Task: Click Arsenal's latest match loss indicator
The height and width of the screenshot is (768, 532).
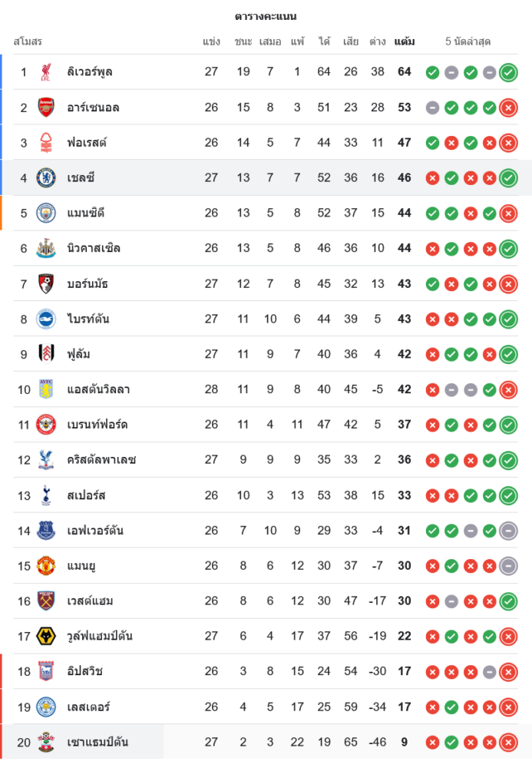Action: [x=507, y=108]
